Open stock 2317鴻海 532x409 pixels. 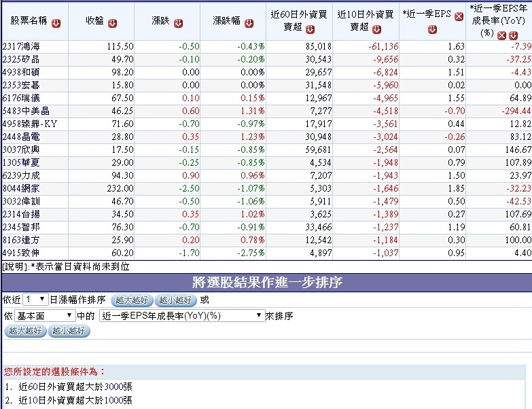[x=21, y=46]
